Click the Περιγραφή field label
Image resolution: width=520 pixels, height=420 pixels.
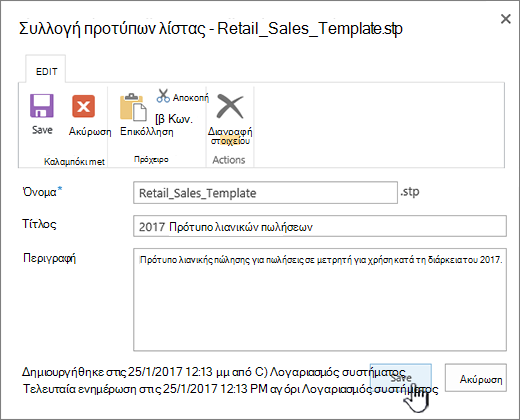tap(49, 258)
